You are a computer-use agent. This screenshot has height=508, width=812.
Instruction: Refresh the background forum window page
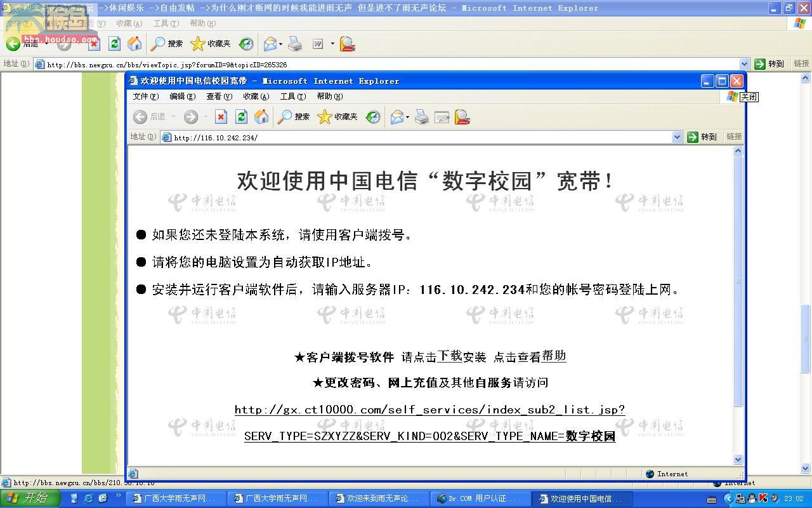114,44
